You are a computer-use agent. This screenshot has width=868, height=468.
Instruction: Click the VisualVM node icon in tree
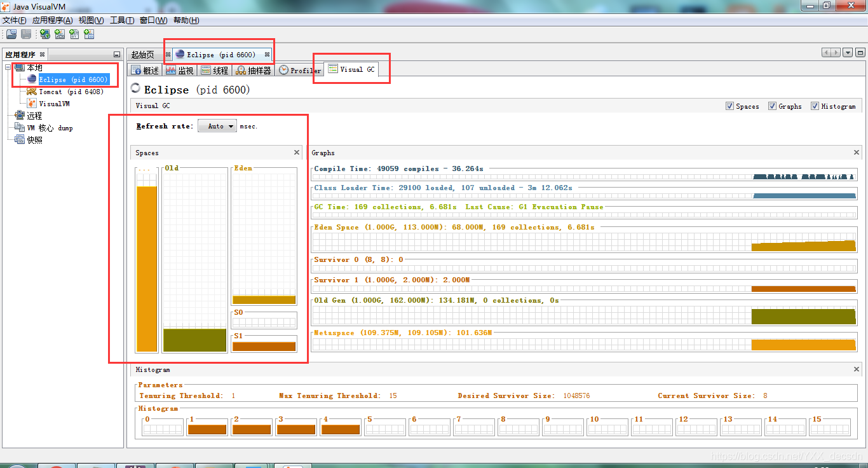click(32, 104)
